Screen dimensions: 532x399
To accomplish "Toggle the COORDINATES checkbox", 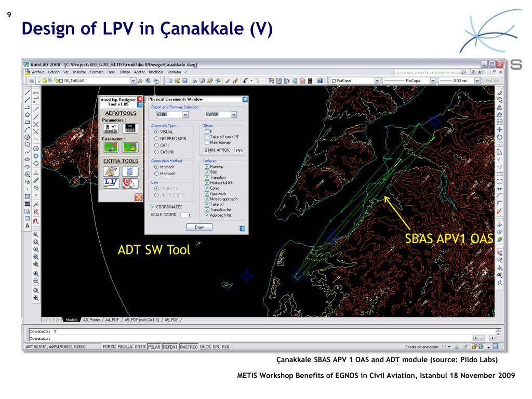I will pyautogui.click(x=166, y=207).
